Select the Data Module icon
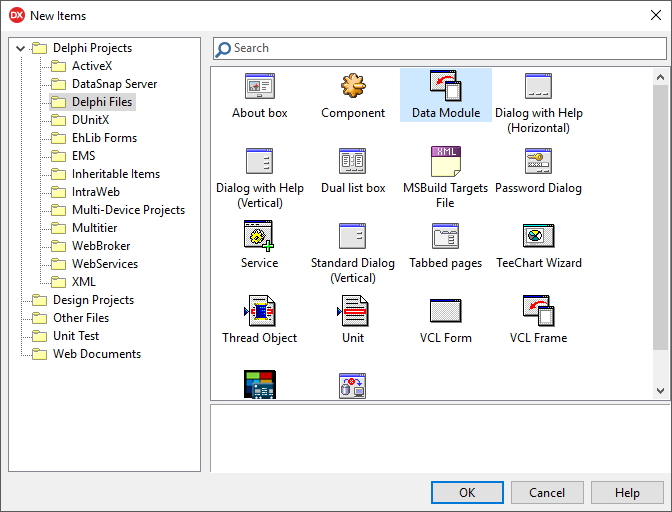Viewport: 672px width, 512px height. click(x=445, y=87)
